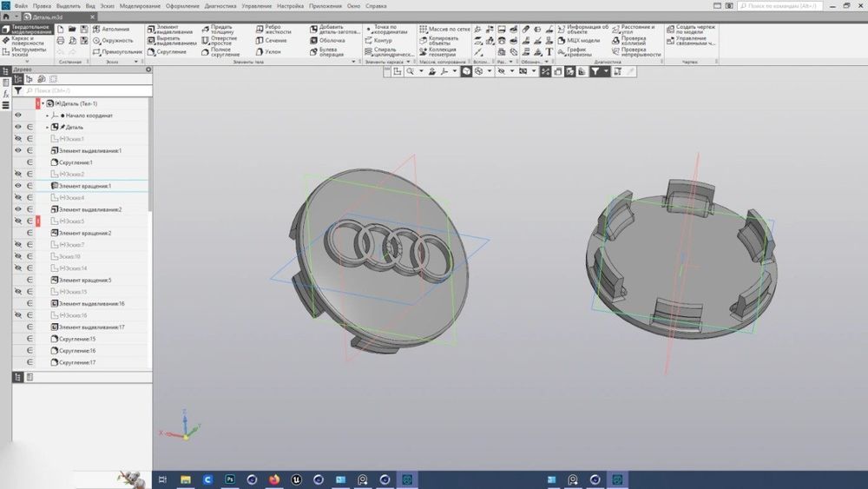Screen dimensions: 868x489
Task: Choose the Оболочка tool
Action: (327, 41)
